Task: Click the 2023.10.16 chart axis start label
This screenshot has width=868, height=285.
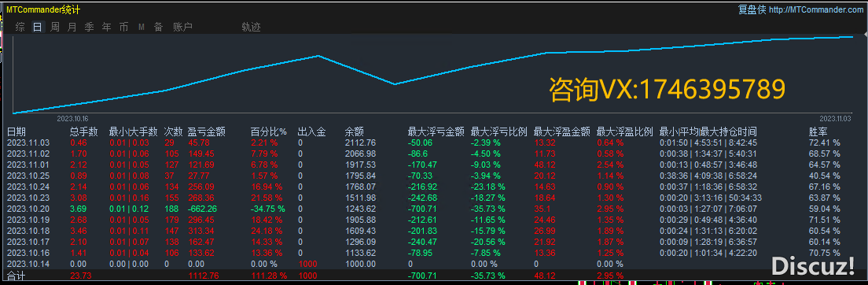Action: tap(72, 119)
